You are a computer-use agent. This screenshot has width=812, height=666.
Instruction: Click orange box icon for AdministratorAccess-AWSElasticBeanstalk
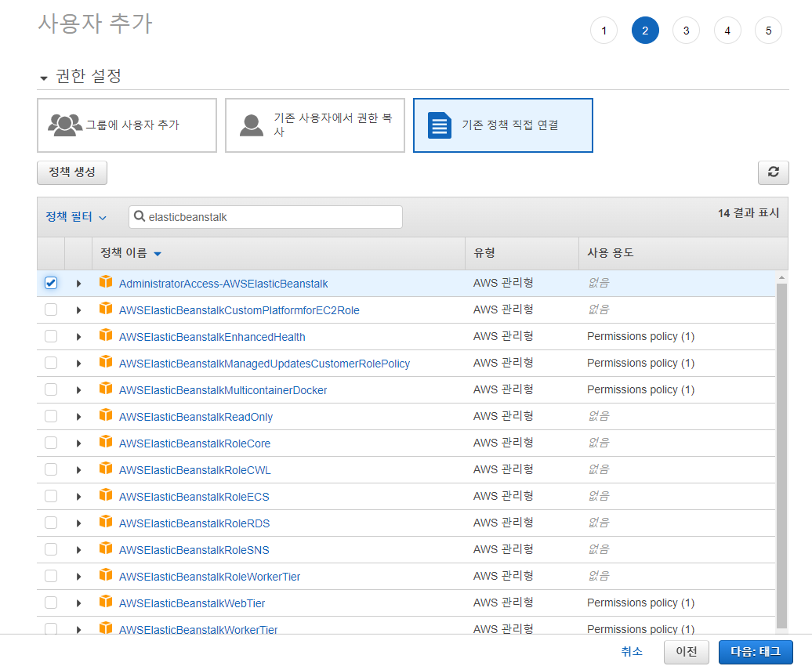pyautogui.click(x=106, y=282)
